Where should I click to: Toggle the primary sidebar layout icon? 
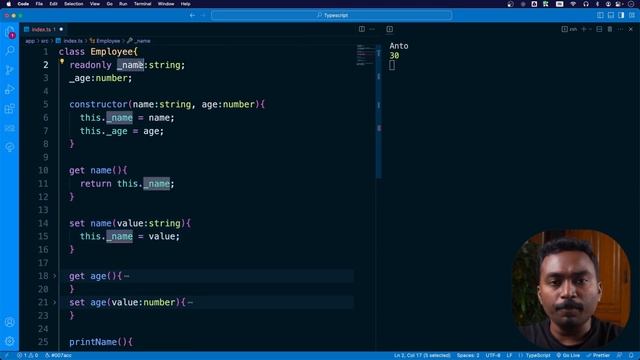(x=600, y=15)
